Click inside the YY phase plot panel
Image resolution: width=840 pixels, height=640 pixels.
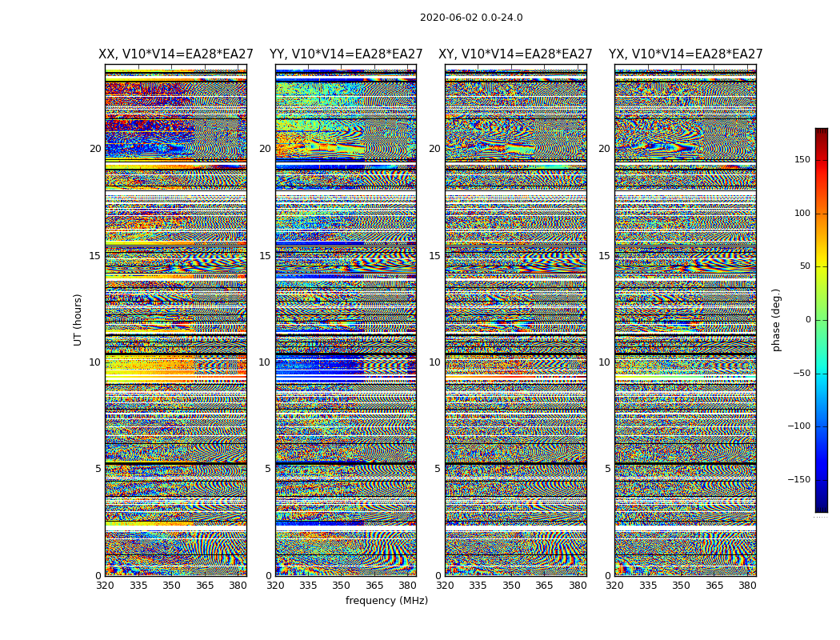pos(346,320)
